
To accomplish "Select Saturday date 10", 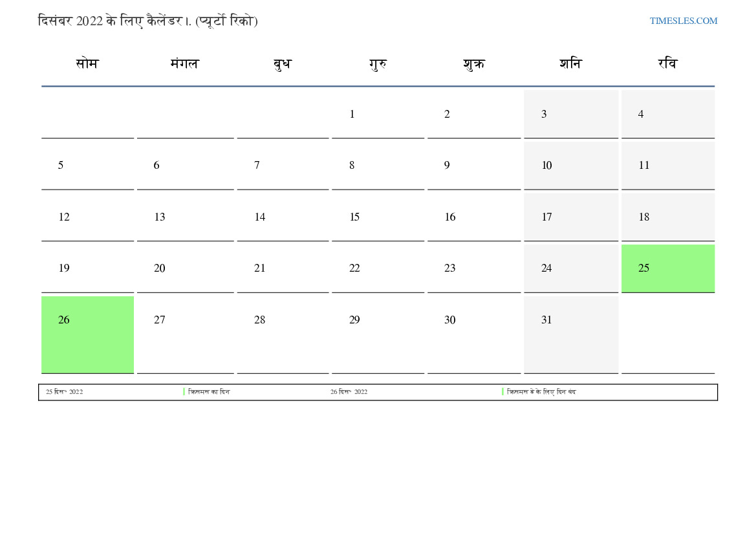I will tap(571, 166).
